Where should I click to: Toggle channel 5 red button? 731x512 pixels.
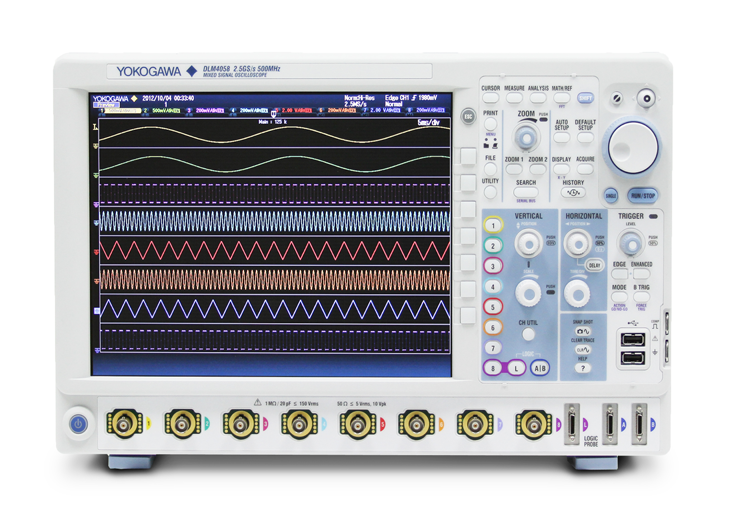[x=493, y=307]
